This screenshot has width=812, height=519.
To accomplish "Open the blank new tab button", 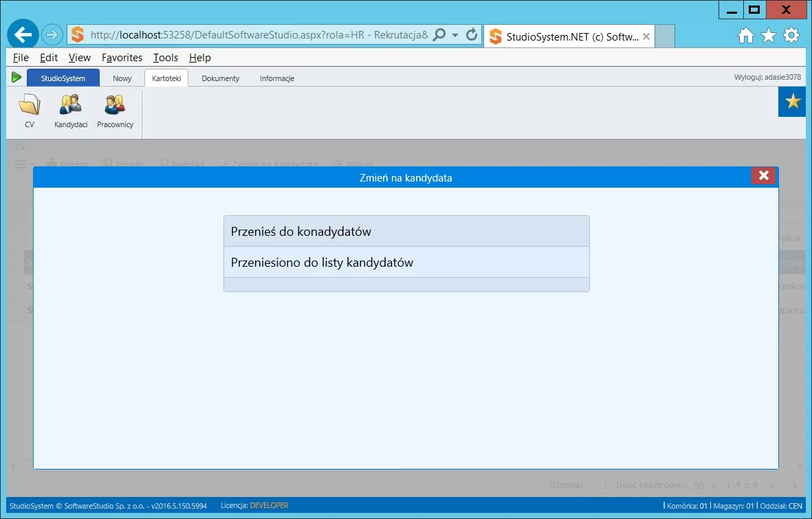I will coord(665,36).
